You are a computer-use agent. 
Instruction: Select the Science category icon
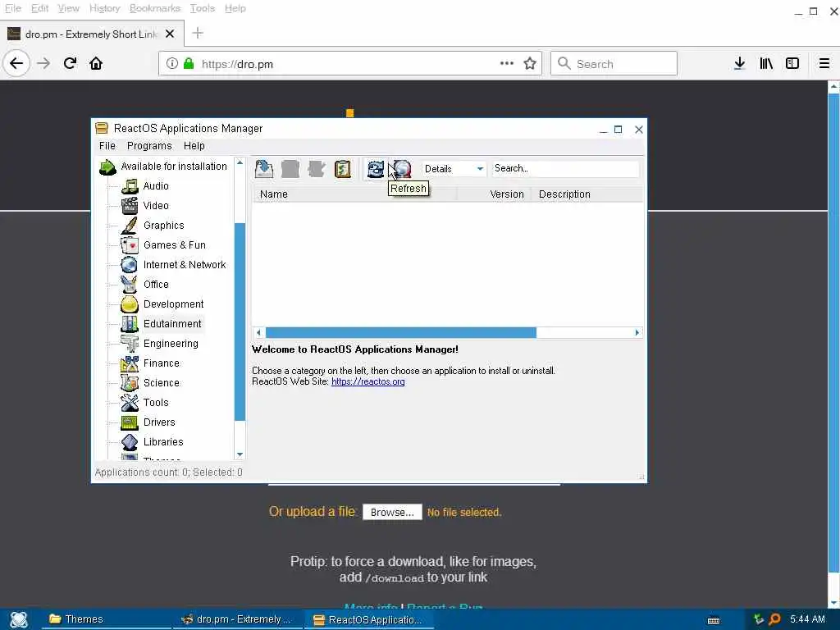pyautogui.click(x=130, y=382)
